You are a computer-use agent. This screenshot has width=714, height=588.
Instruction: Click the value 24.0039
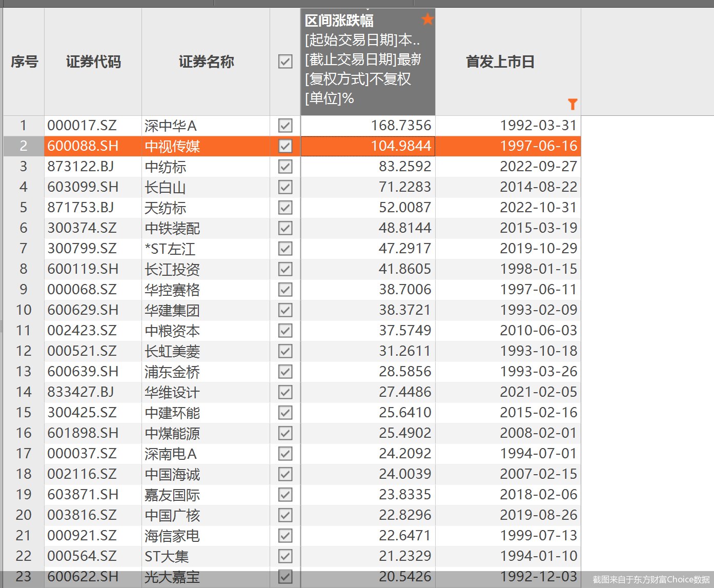point(405,474)
